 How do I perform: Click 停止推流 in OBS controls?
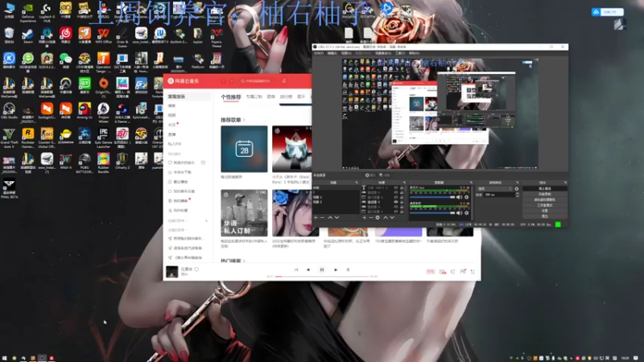(x=545, y=189)
